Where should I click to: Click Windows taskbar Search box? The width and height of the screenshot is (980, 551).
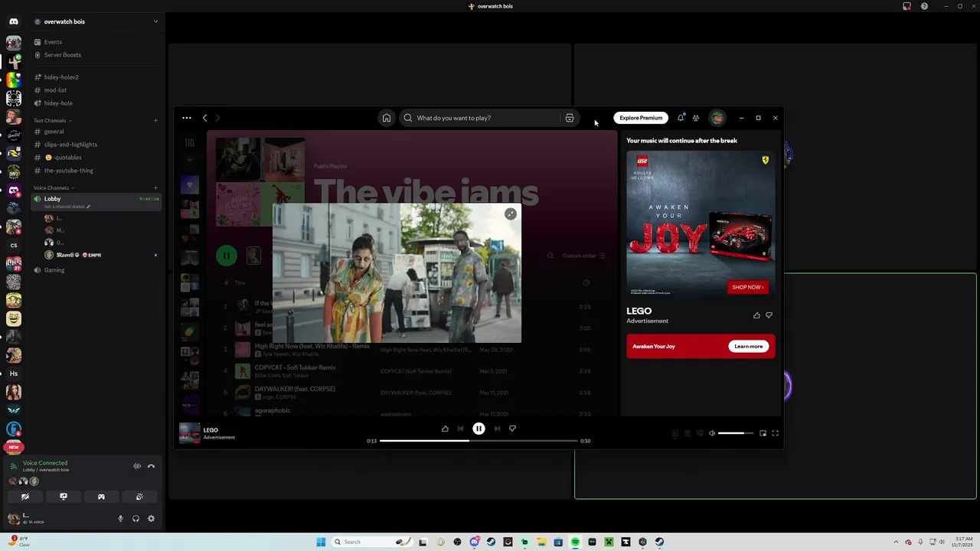point(373,542)
